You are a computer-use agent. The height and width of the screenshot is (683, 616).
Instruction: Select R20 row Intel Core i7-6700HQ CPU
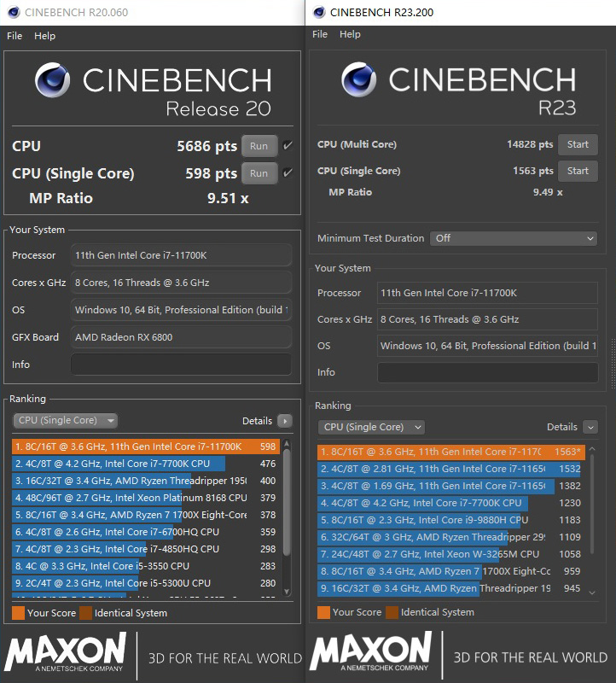point(146,532)
